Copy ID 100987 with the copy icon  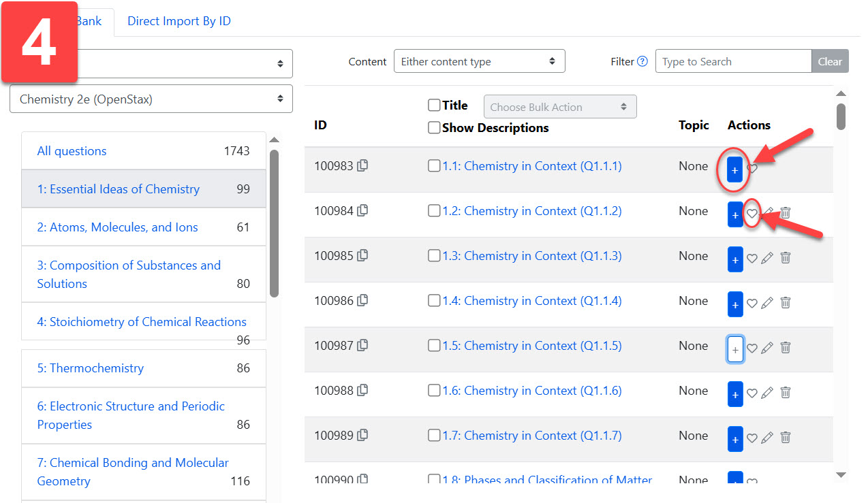[362, 345]
